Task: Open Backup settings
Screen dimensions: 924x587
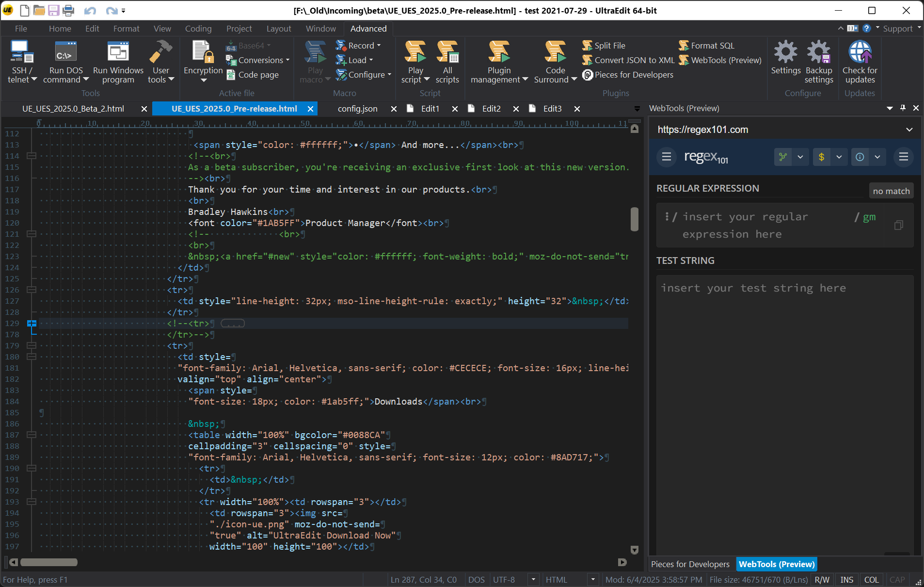Action: 819,62
